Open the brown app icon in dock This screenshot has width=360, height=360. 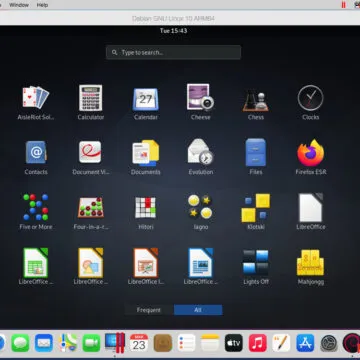163,343
